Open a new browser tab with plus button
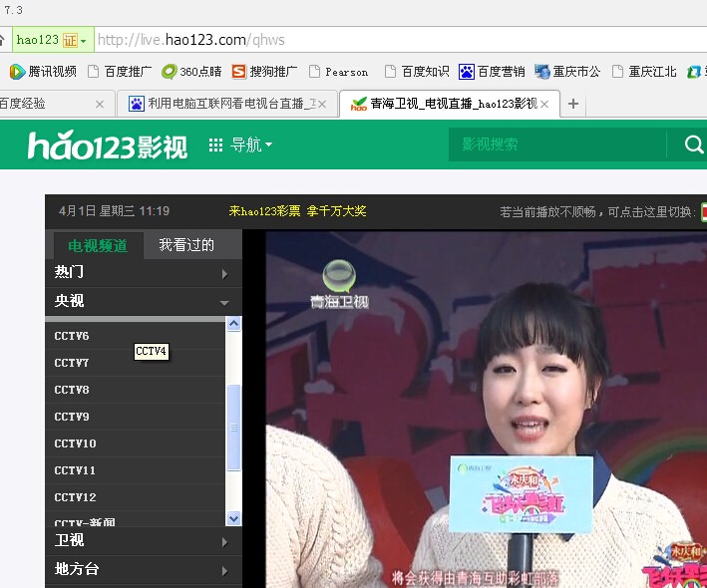The height and width of the screenshot is (588, 707). (x=573, y=104)
